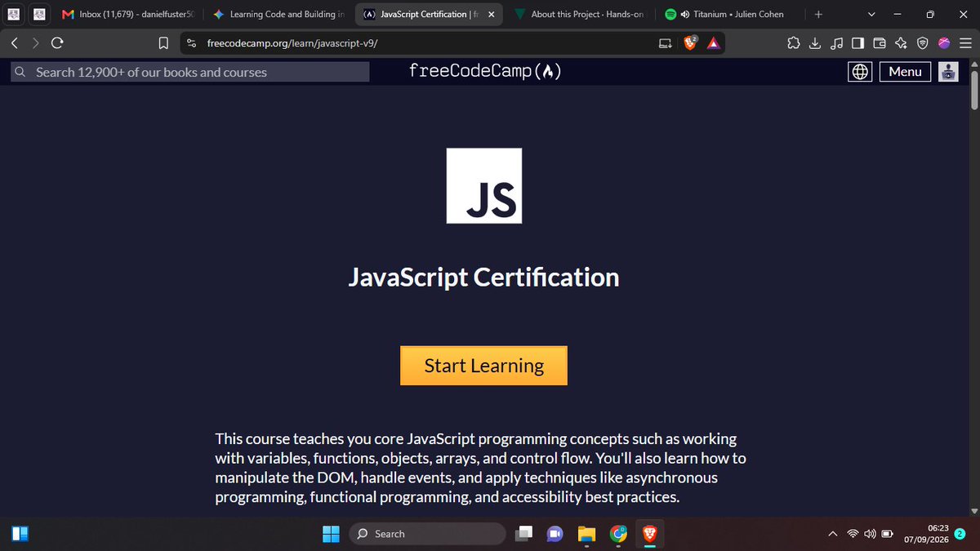
Task: Click the scrollbar down arrow
Action: [x=973, y=511]
